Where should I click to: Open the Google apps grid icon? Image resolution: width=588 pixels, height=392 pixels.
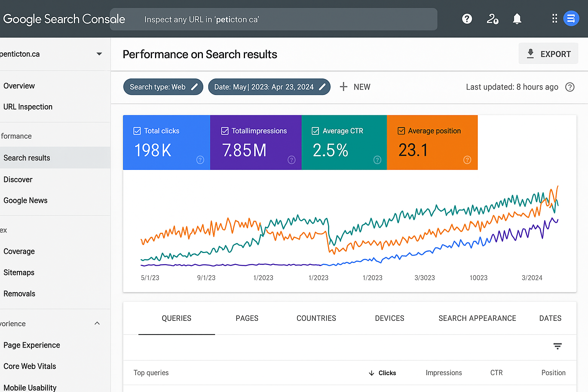pos(554,19)
